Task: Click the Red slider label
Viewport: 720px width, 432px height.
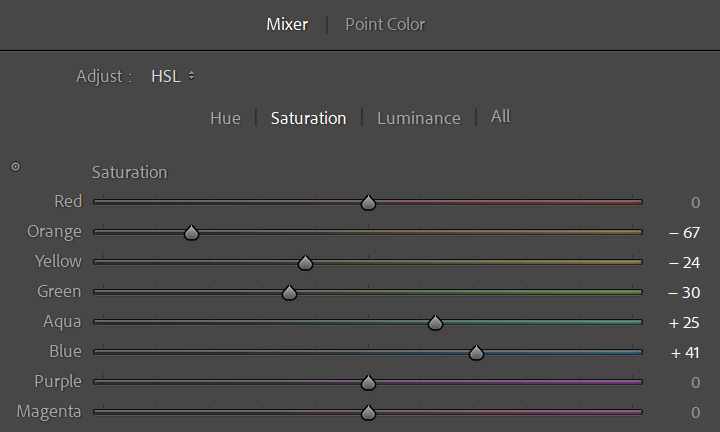Action: 68,202
